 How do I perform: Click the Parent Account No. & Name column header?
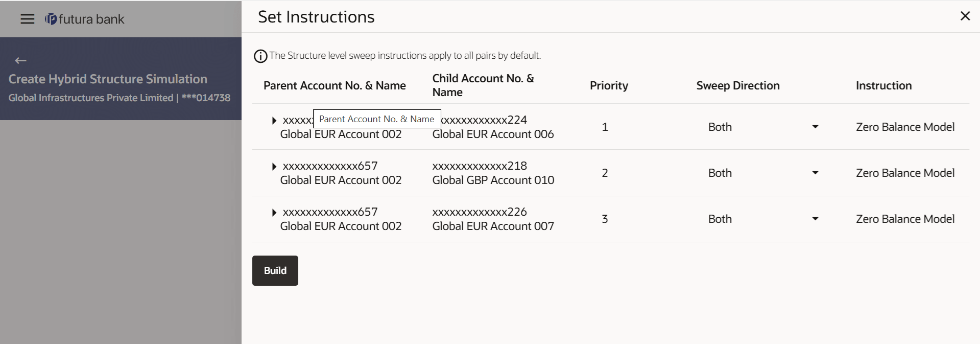[334, 85]
